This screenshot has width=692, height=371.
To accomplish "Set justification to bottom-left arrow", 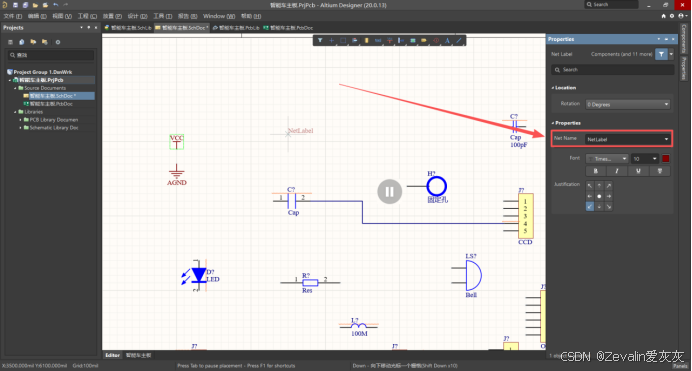I will pos(590,206).
